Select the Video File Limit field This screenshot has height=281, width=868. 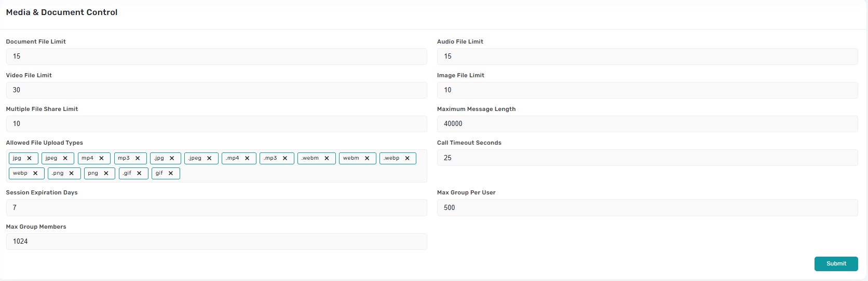(216, 90)
